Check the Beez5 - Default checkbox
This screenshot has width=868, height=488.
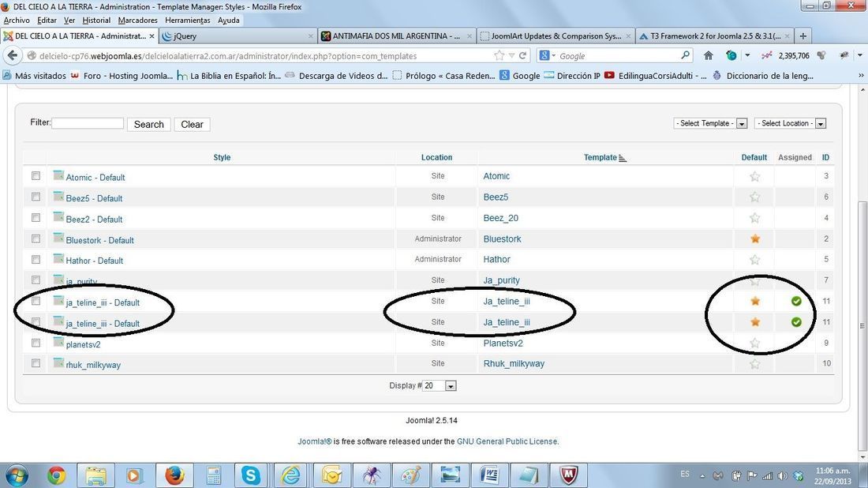(36, 197)
